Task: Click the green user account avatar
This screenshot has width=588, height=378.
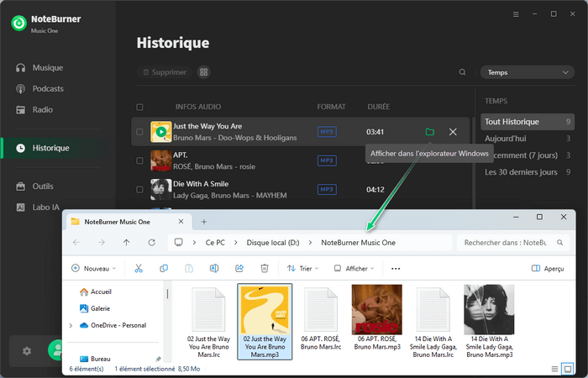Action: pyautogui.click(x=55, y=350)
